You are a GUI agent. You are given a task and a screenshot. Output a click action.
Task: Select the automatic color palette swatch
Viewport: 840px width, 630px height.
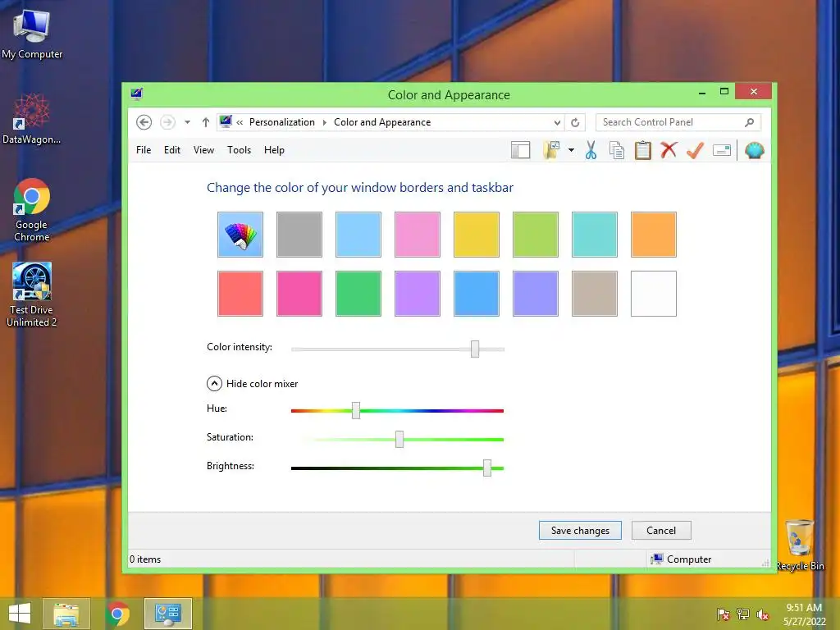[x=240, y=235]
